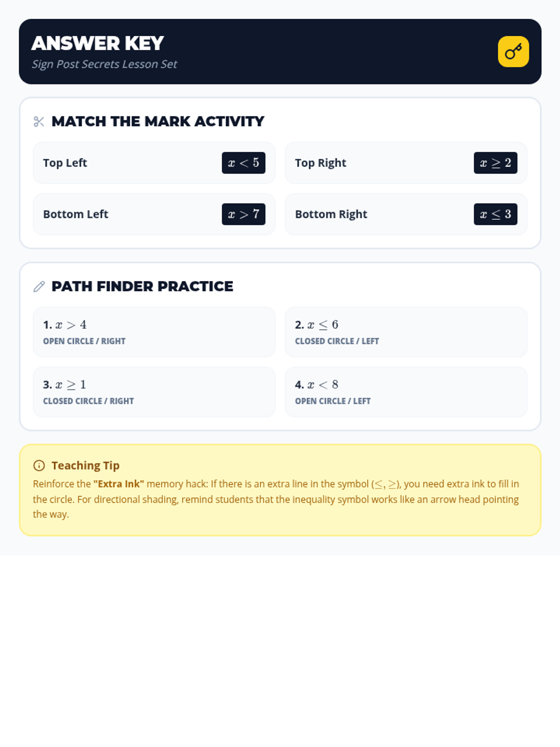This screenshot has height=747, width=560.
Task: Select practice problem 4 card, x < 8
Action: pos(406,392)
